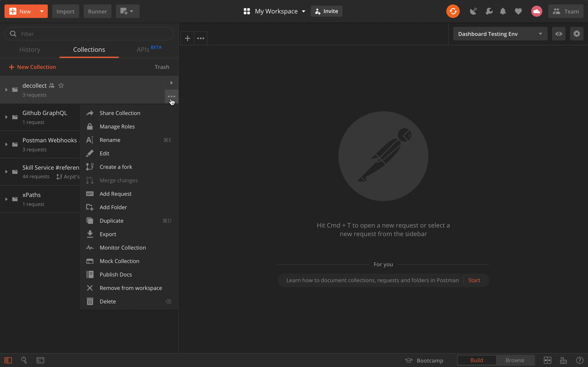Open the Postman console icon in status bar
Viewport: 588px width, 367px height.
click(x=40, y=360)
